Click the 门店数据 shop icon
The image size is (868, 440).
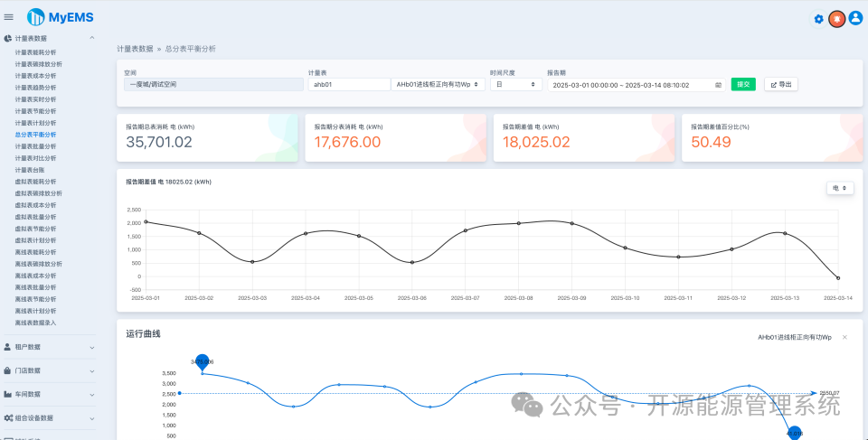8,370
